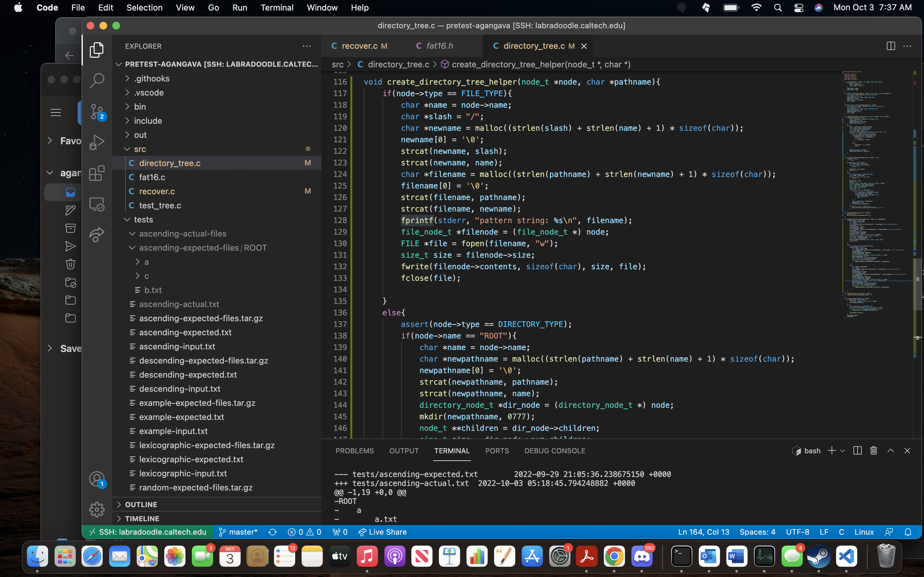Open the Terminal menu in menu bar
The height and width of the screenshot is (577, 924).
[277, 8]
